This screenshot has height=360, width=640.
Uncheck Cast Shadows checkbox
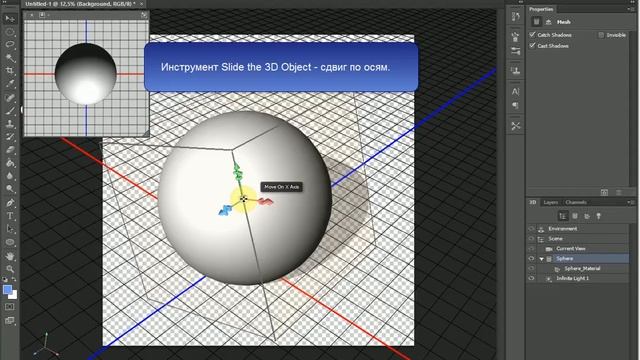[x=532, y=46]
